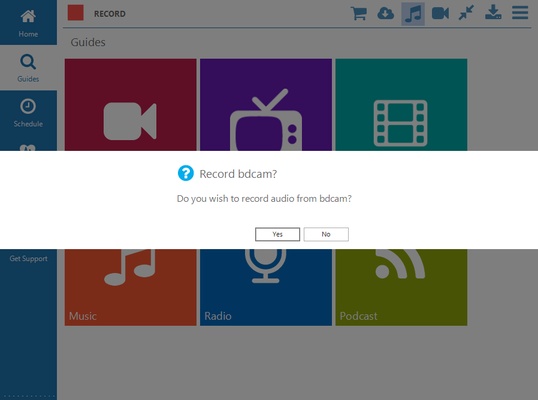Image resolution: width=538 pixels, height=400 pixels.
Task: Click Get Support link
Action: (x=28, y=258)
